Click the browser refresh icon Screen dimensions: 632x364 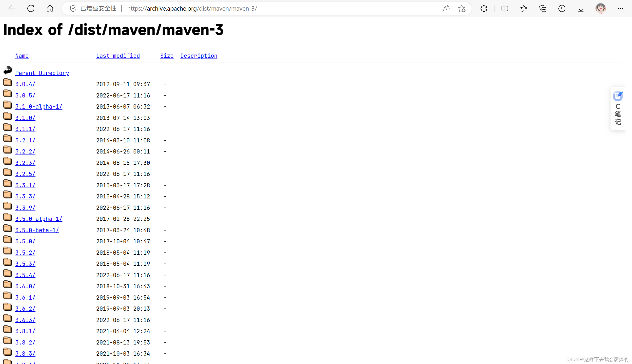click(x=31, y=8)
